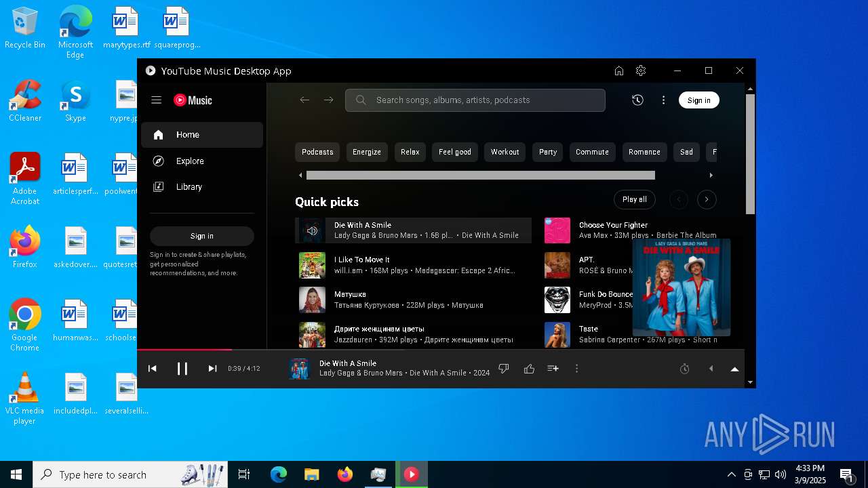This screenshot has width=868, height=488.
Task: Click the Quick picks previous arrow
Action: (x=678, y=199)
